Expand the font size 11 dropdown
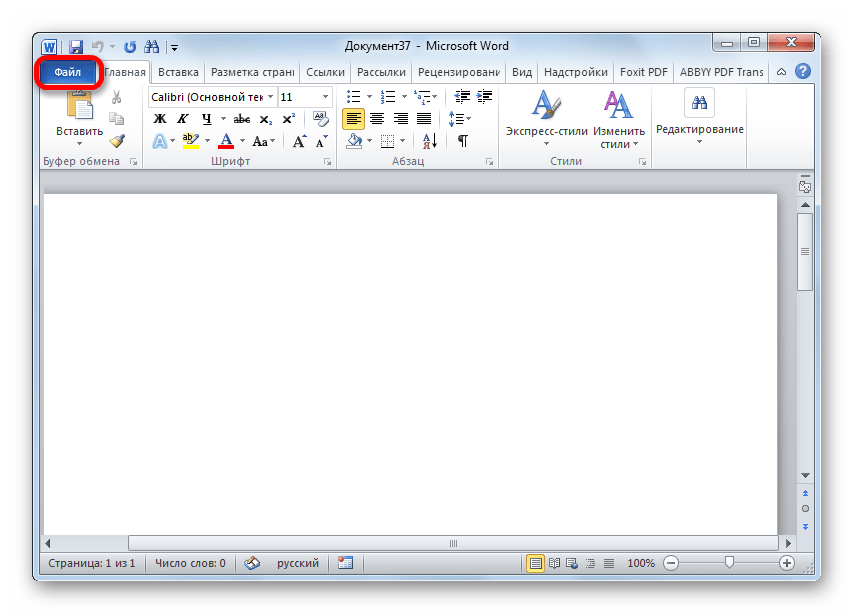 (326, 97)
